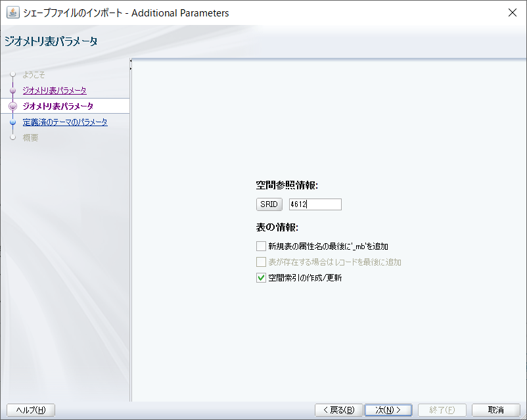This screenshot has height=420, width=527.
Task: Open the first ジオメトリ表パラメータ step link (purple, underlined)
Action: click(x=55, y=91)
